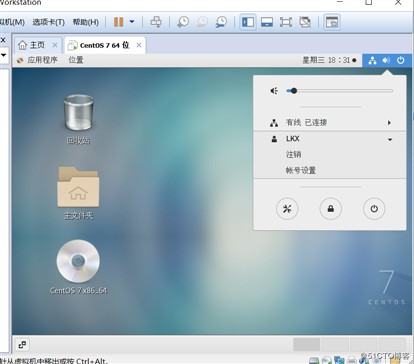
Task: Open the snapshot manager icon
Action: point(221,22)
